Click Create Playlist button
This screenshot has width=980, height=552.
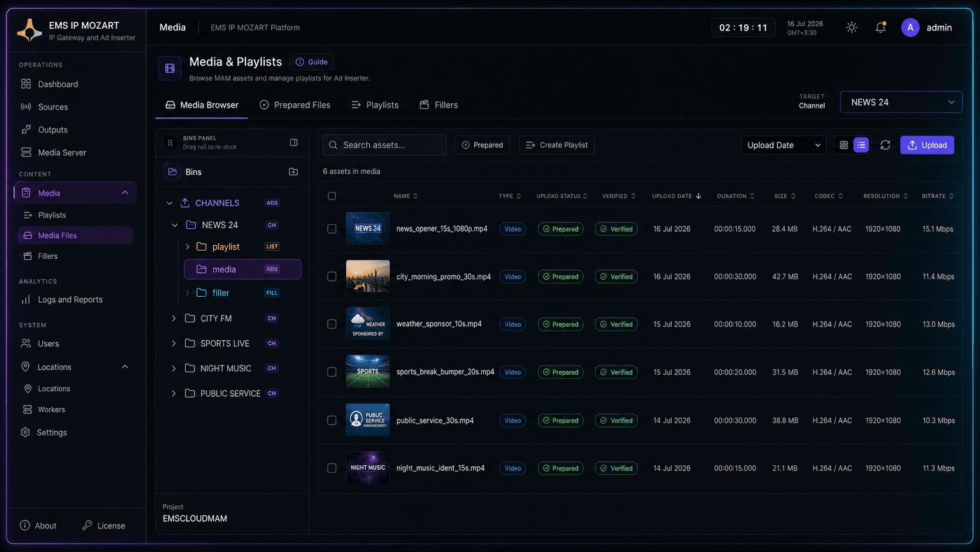click(557, 145)
